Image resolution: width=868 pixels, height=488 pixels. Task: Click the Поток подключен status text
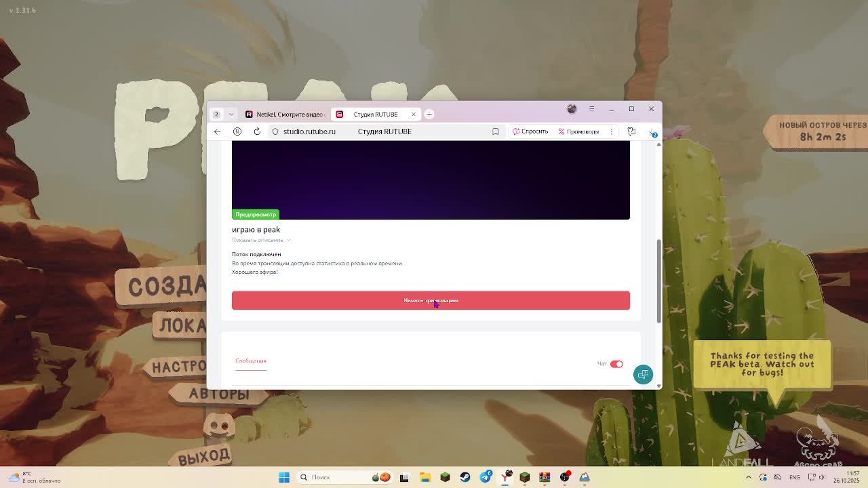[256, 254]
